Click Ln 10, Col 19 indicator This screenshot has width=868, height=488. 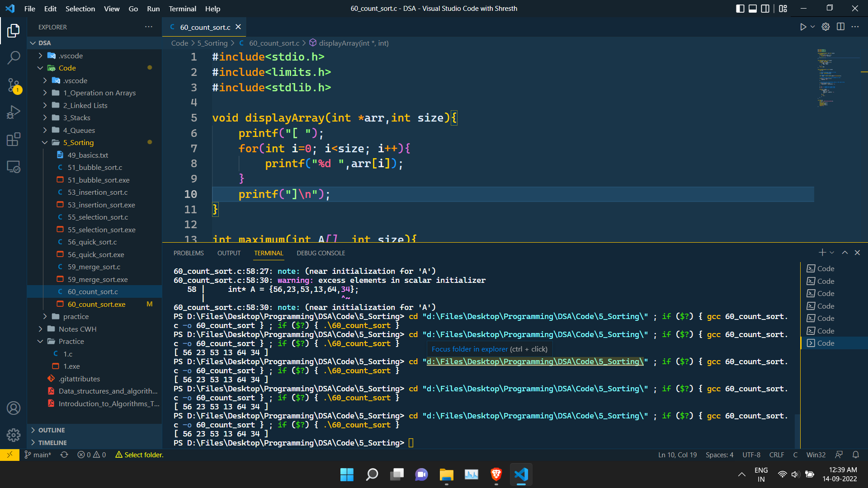pos(677,455)
